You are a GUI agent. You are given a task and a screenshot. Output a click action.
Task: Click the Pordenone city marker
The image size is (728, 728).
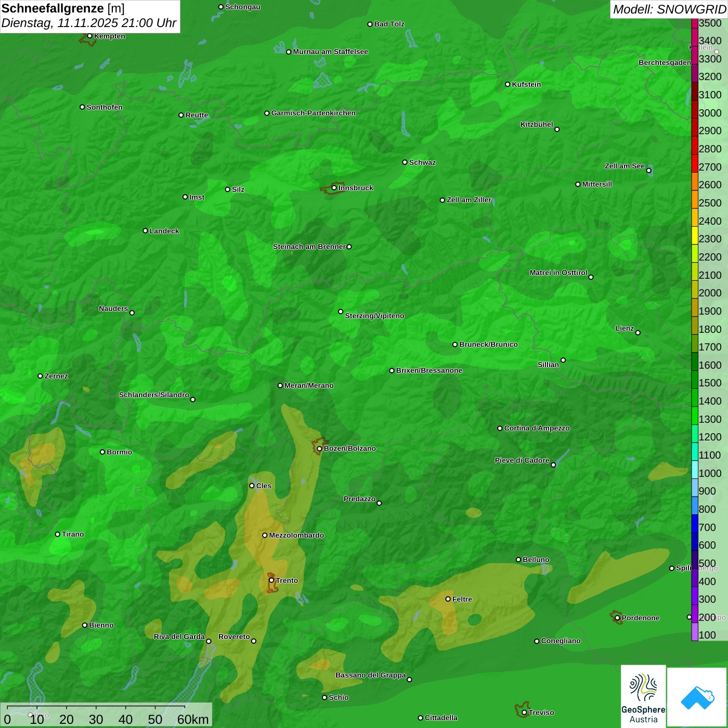tap(617, 618)
